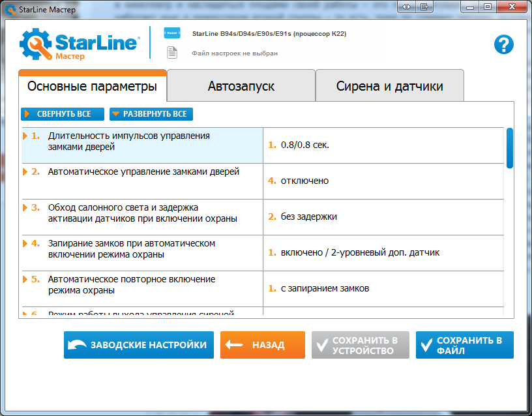Switch to the Основные параметры tab

coord(93,86)
